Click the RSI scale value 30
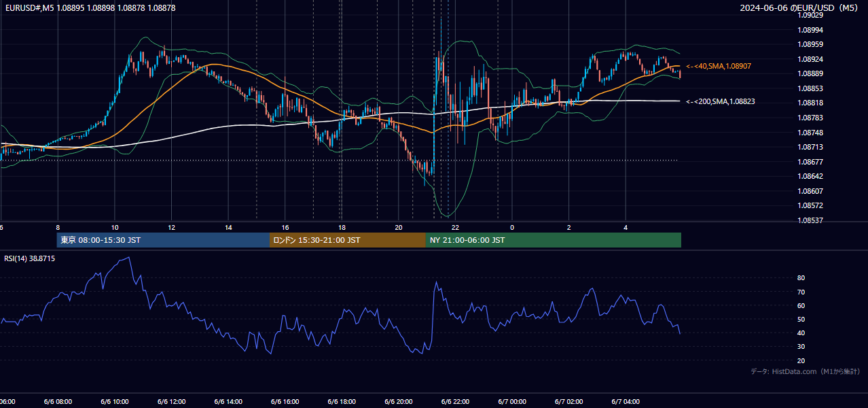This screenshot has height=408, width=868. point(801,347)
